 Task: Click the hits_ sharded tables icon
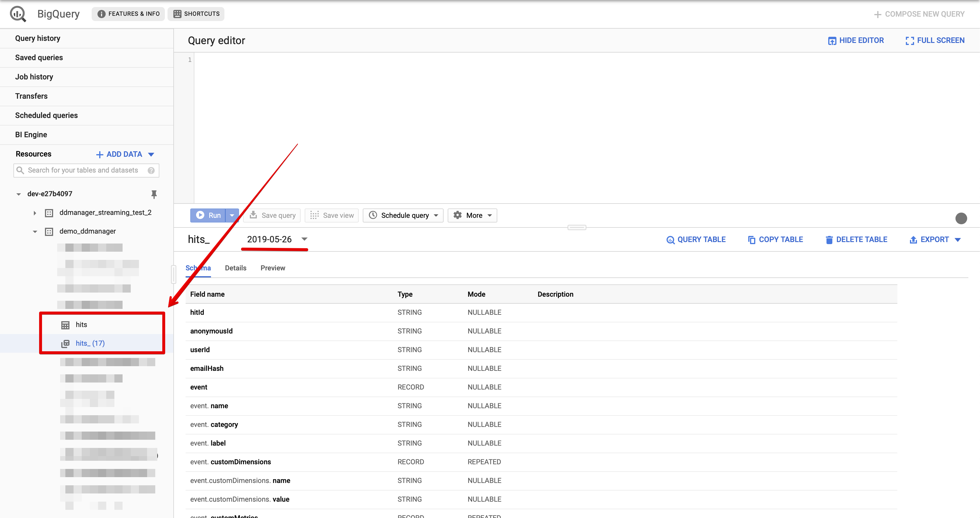point(65,344)
